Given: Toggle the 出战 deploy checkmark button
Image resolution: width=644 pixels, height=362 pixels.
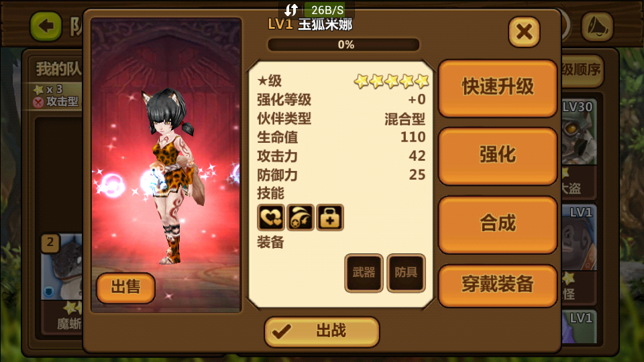Looking at the screenshot, I should pyautogui.click(x=321, y=331).
